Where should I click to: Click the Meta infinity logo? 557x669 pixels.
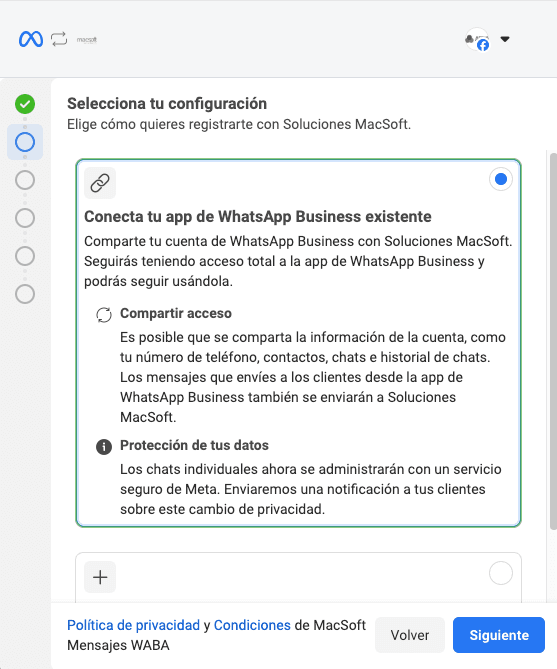point(31,39)
